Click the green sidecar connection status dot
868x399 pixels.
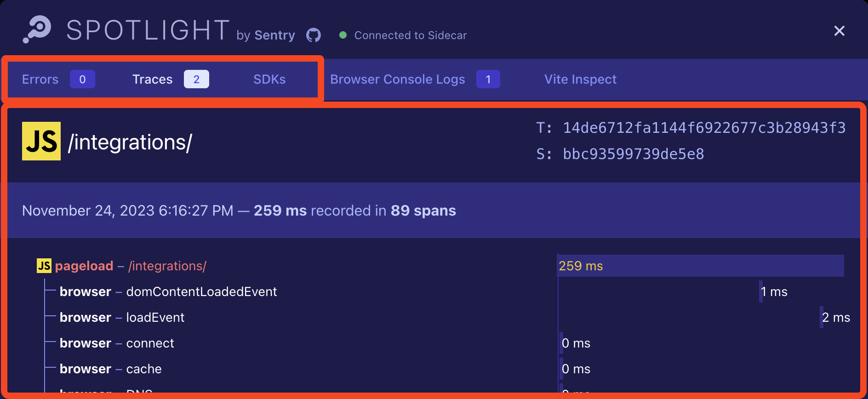[x=343, y=35]
